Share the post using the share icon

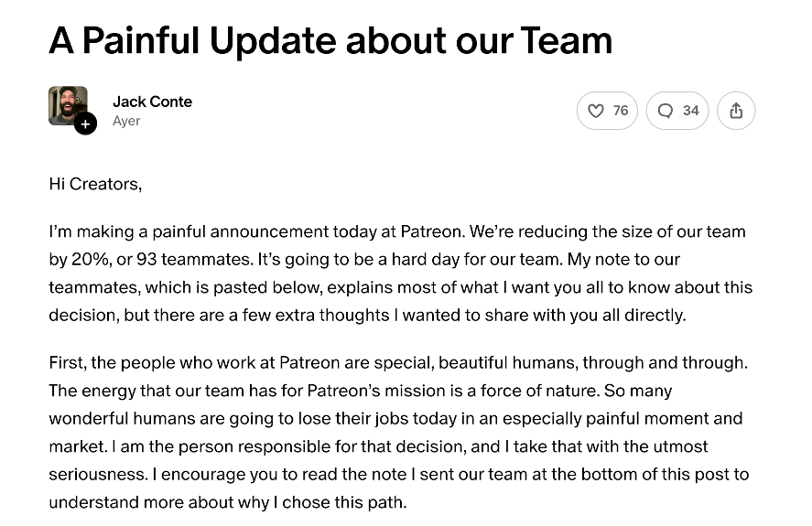[736, 111]
